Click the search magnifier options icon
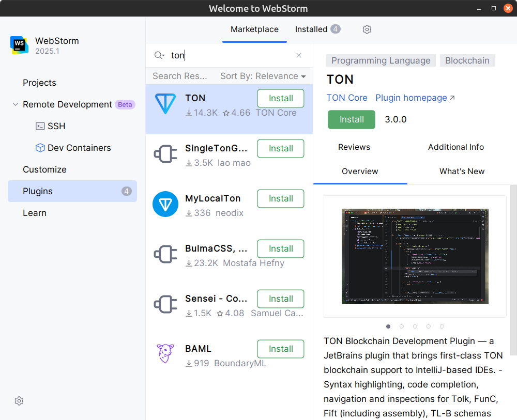Screen dimensions: 517x420 159,55
